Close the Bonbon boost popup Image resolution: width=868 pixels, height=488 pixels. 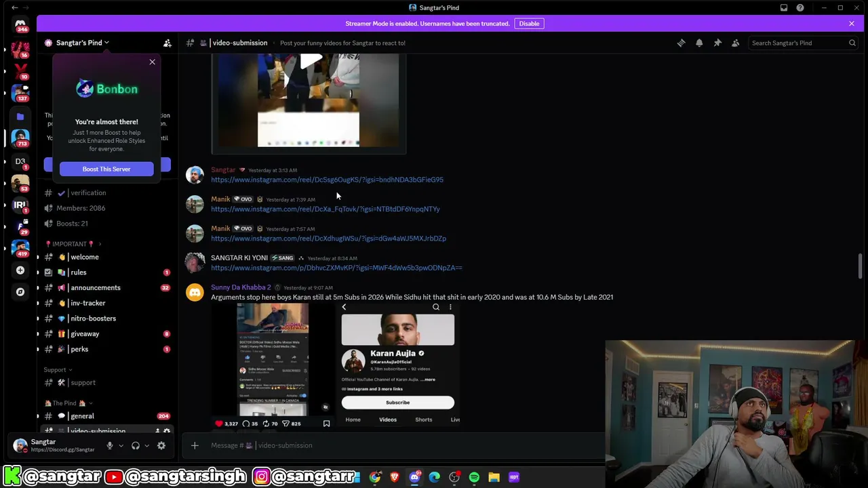coord(152,62)
